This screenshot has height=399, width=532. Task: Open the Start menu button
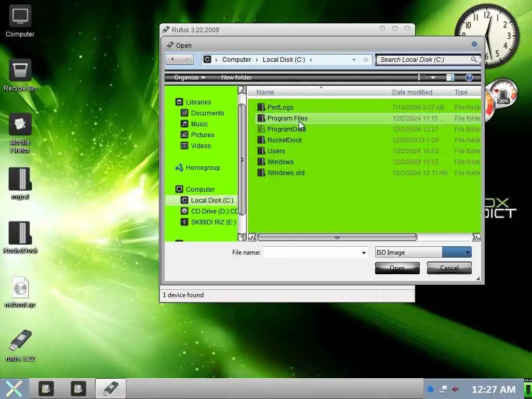click(x=14, y=389)
